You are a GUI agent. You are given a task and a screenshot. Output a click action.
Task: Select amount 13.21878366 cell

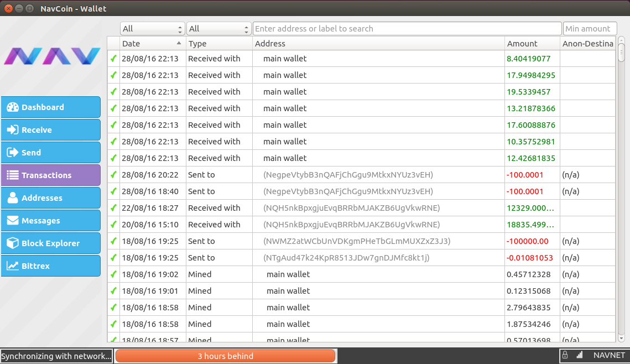point(532,108)
